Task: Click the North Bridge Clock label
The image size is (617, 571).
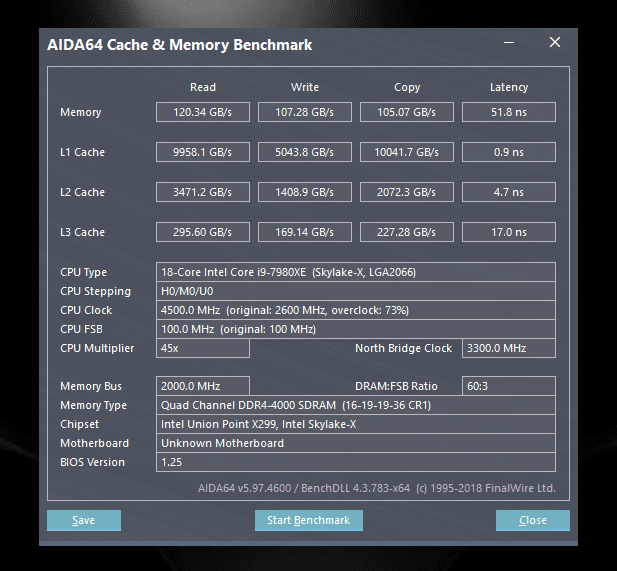Action: (x=403, y=348)
